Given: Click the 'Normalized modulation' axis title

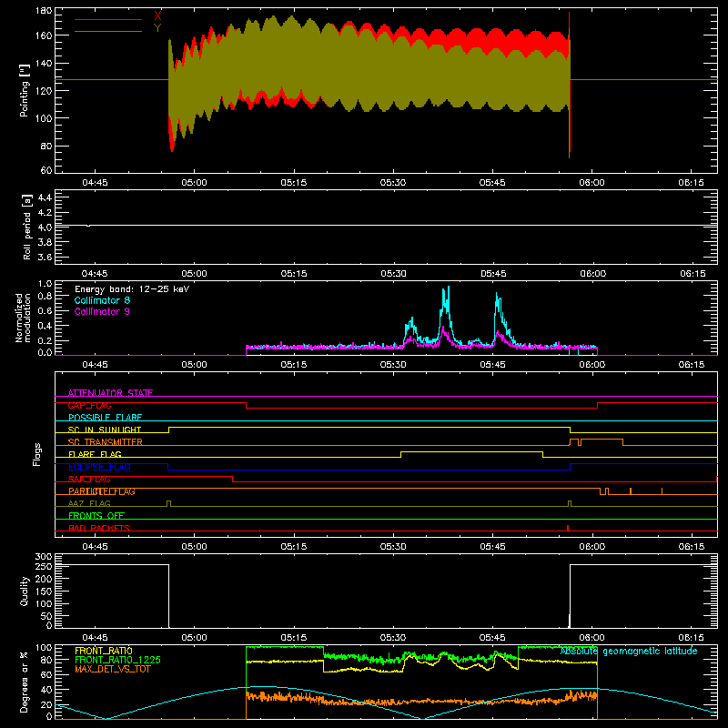Looking at the screenshot, I should coord(23,318).
